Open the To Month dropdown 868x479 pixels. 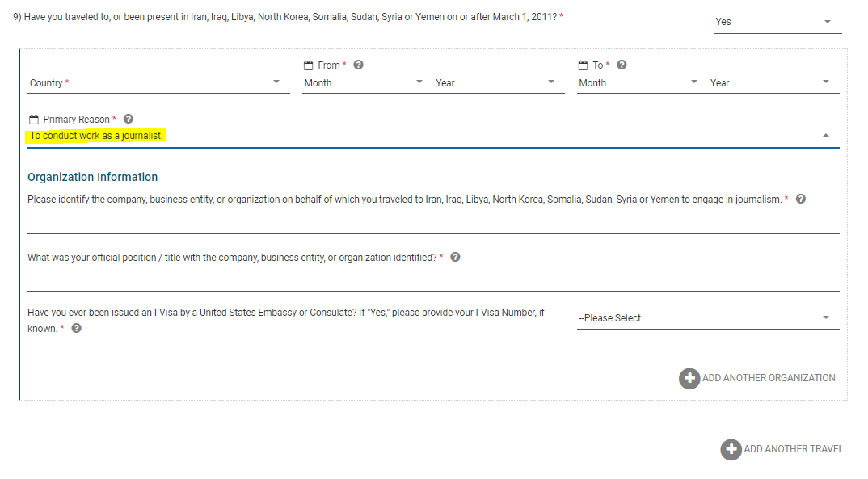pos(638,82)
